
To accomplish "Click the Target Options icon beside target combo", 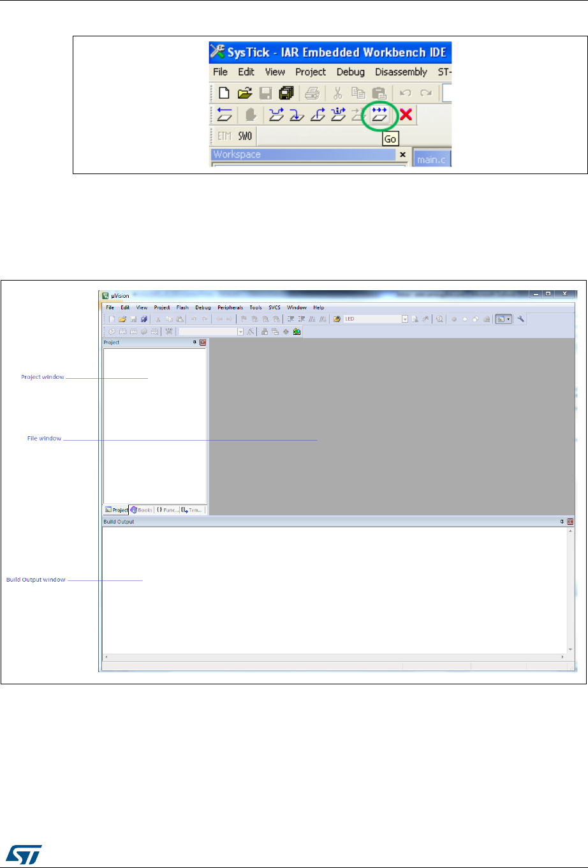I will point(251,332).
